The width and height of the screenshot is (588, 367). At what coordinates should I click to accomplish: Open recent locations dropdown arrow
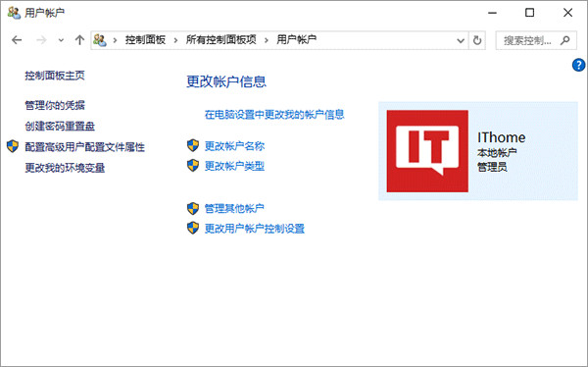[61, 40]
